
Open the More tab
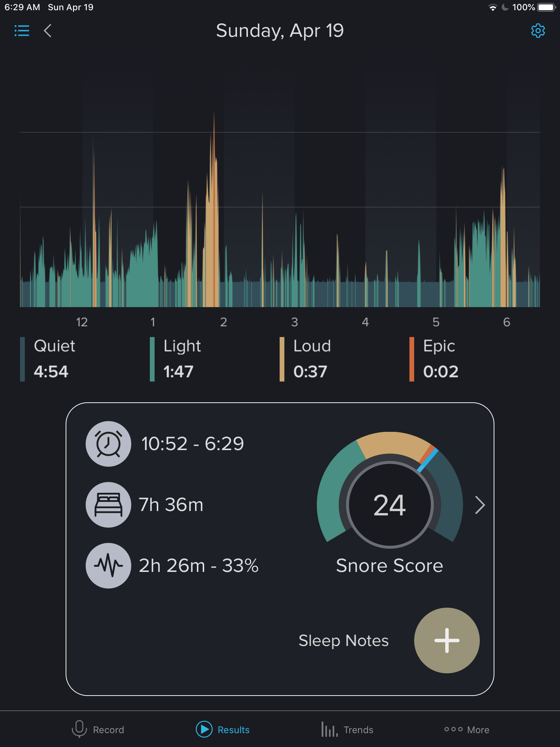click(467, 729)
